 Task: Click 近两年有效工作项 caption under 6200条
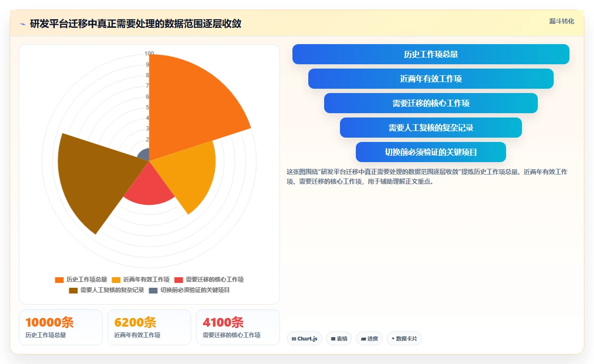coord(137,335)
